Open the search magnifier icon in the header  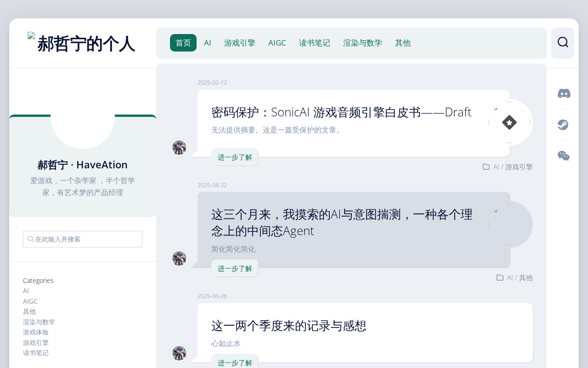[x=563, y=42]
